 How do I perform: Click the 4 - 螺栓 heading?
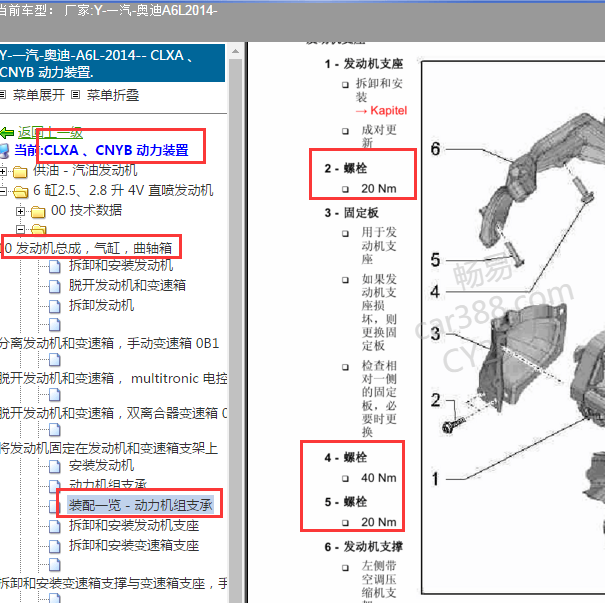coord(346,458)
